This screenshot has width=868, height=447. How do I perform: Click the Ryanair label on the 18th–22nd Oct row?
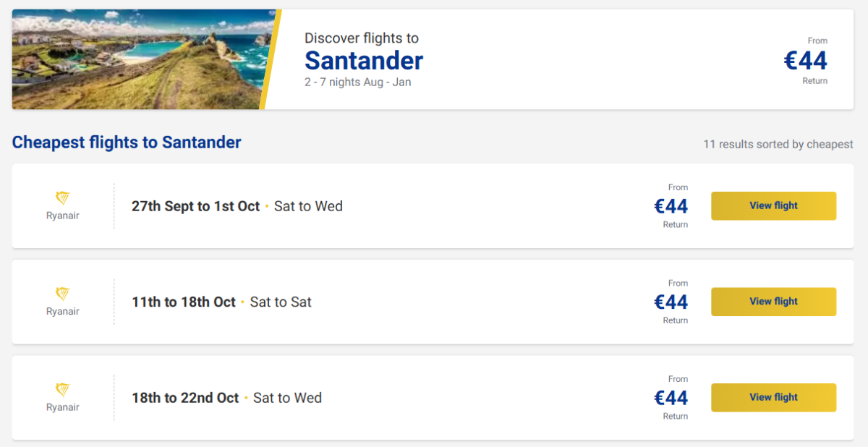point(63,407)
